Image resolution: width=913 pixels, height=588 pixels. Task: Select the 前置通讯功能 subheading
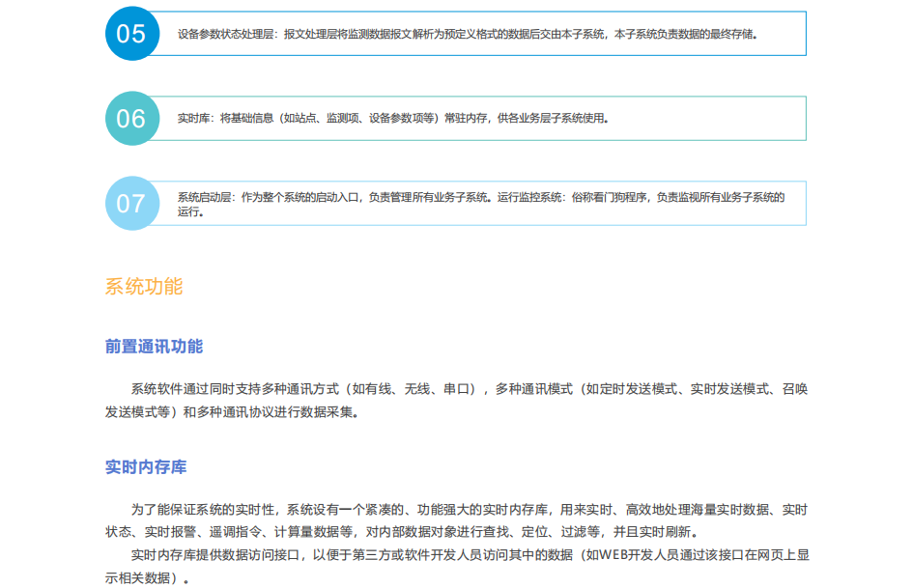154,347
